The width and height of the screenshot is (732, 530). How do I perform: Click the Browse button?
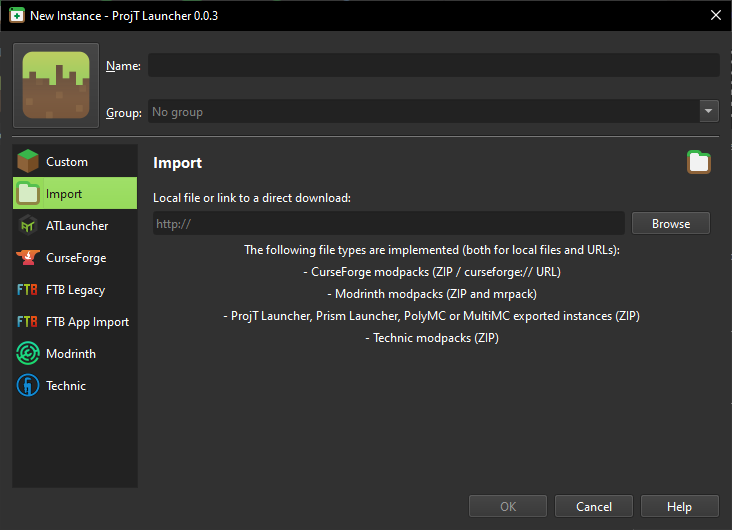671,224
